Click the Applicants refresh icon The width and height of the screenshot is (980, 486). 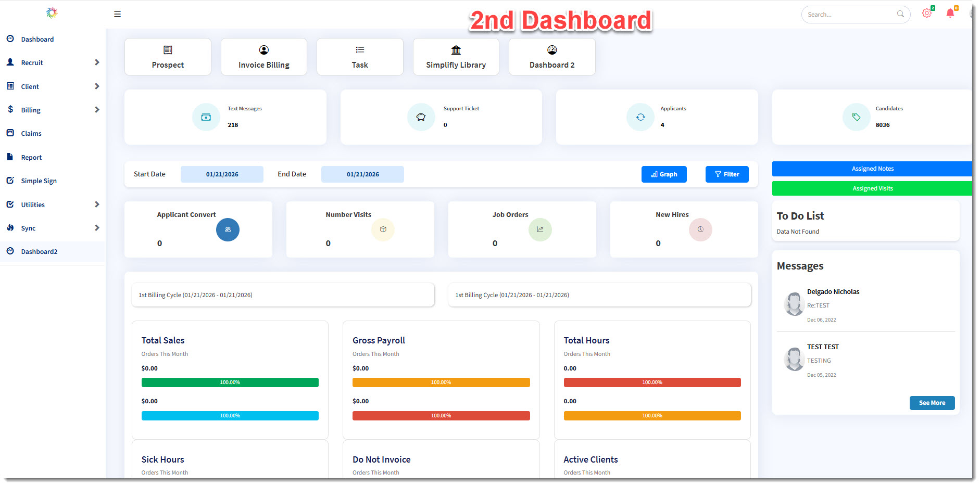[640, 117]
